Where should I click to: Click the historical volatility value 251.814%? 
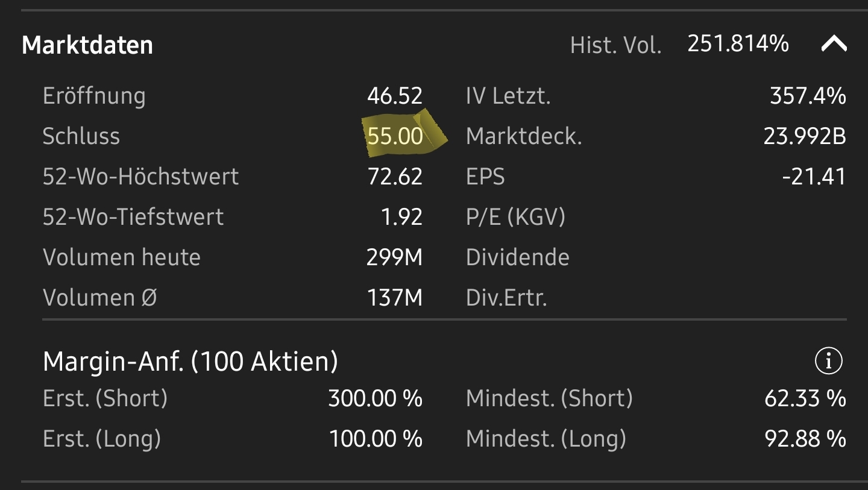pyautogui.click(x=738, y=44)
